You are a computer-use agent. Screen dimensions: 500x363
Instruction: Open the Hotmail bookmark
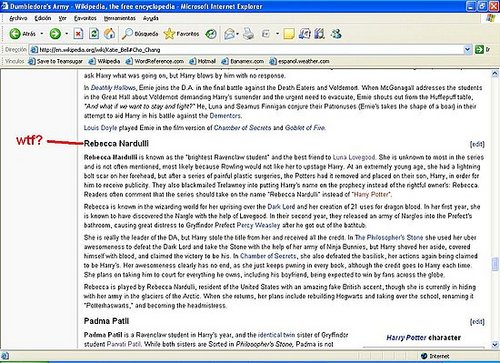pyautogui.click(x=202, y=61)
